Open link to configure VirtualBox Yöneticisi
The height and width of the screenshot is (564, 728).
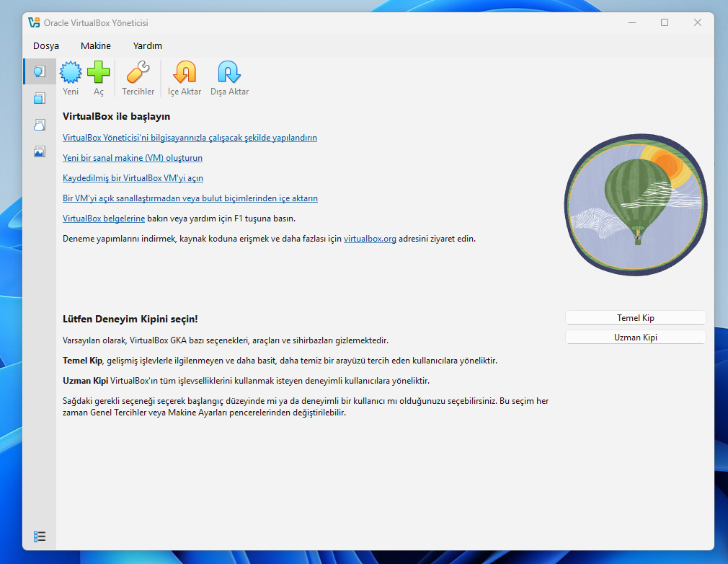pos(190,138)
